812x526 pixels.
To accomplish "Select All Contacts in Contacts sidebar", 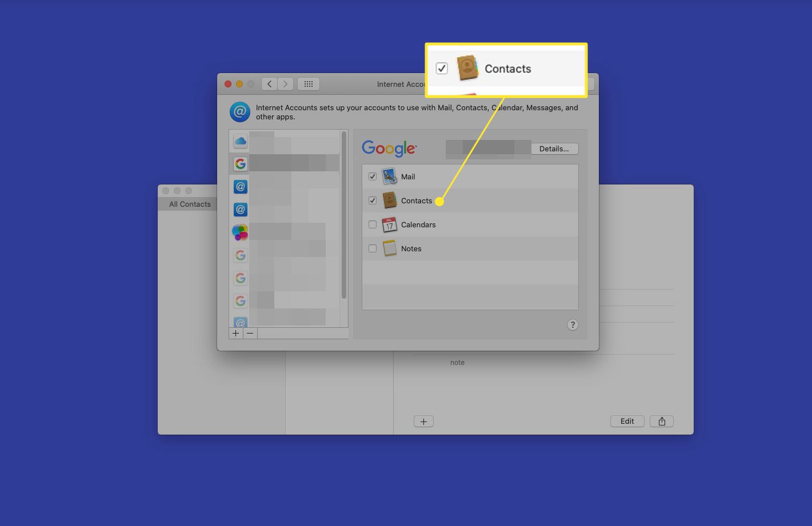I will click(190, 204).
